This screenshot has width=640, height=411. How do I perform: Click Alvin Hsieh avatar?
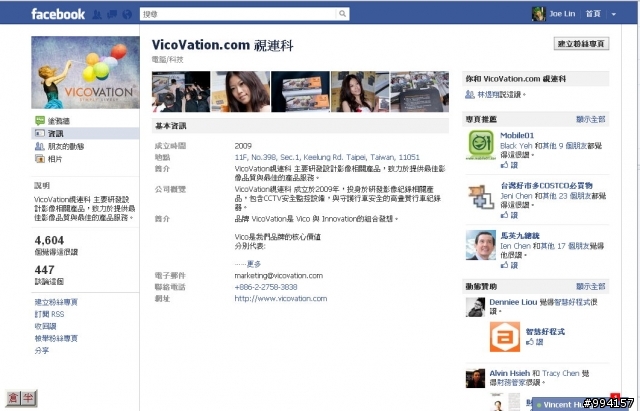(x=476, y=378)
